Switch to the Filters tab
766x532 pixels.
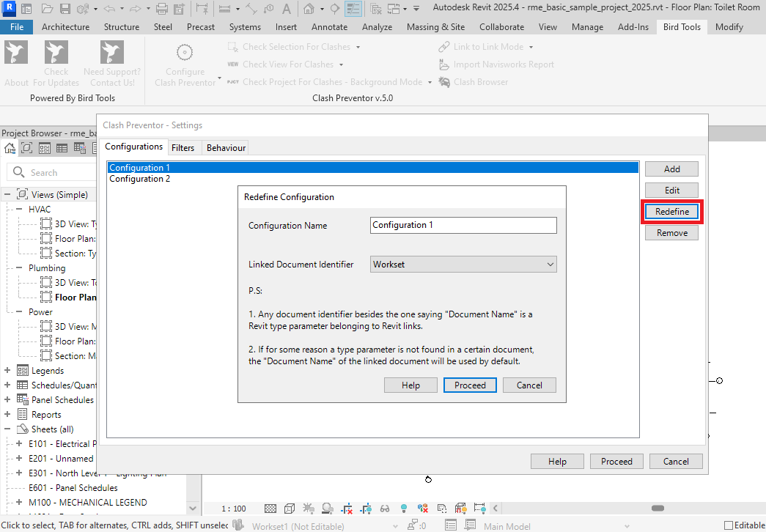tap(183, 148)
